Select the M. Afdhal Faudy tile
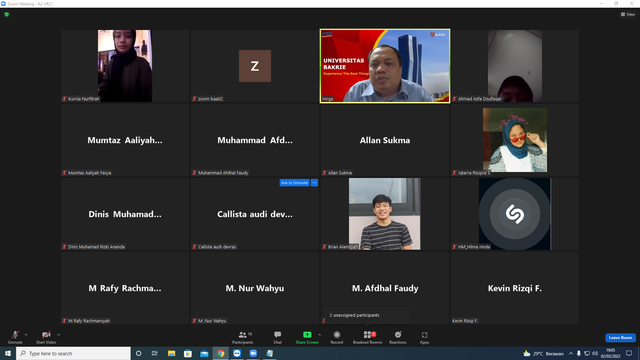Screen dimensions: 640x360 click(x=385, y=288)
